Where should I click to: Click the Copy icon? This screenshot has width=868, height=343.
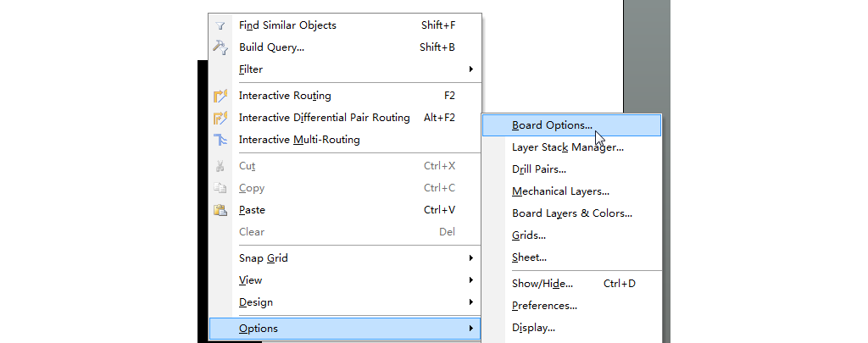pyautogui.click(x=220, y=188)
